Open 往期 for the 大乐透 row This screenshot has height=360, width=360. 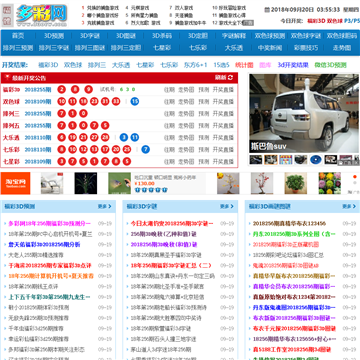(169, 138)
